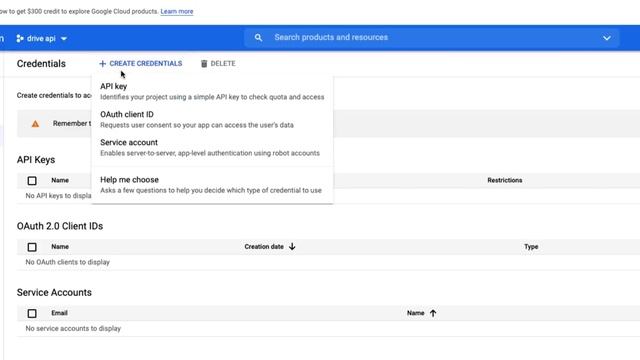Expand the search bar chevron

tap(607, 38)
